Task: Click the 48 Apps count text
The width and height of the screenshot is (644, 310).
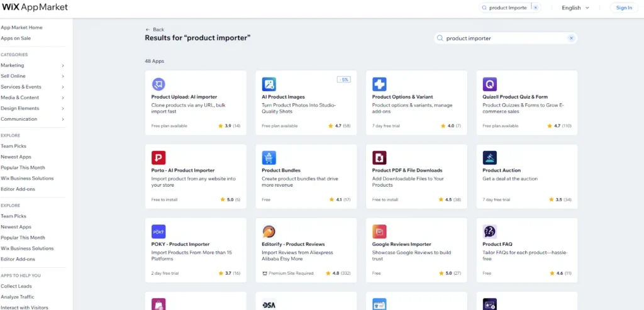Action: (155, 61)
